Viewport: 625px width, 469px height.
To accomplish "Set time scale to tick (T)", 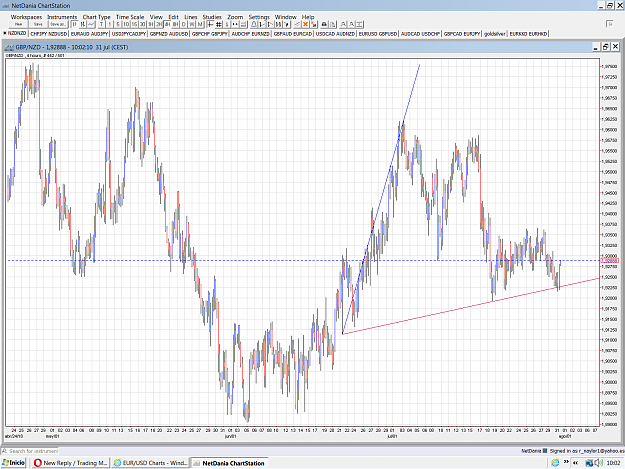I will [101, 24].
